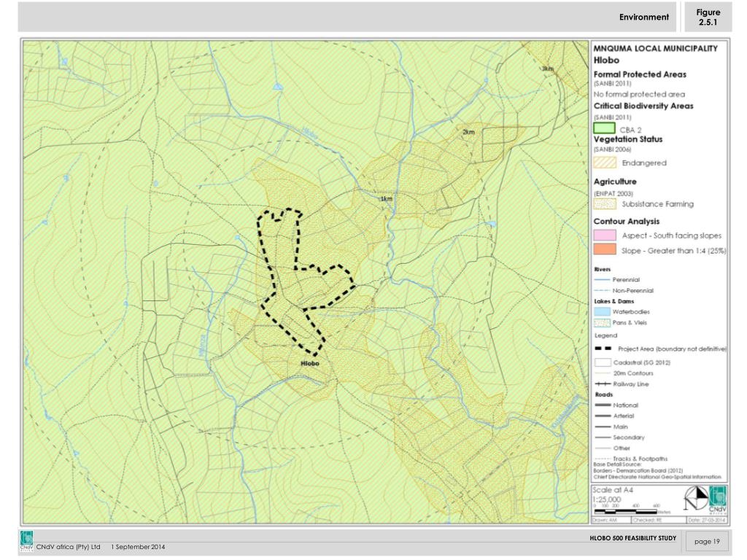Click the green CBA 2 swatch
Screen dimensions: 747x560
[604, 128]
